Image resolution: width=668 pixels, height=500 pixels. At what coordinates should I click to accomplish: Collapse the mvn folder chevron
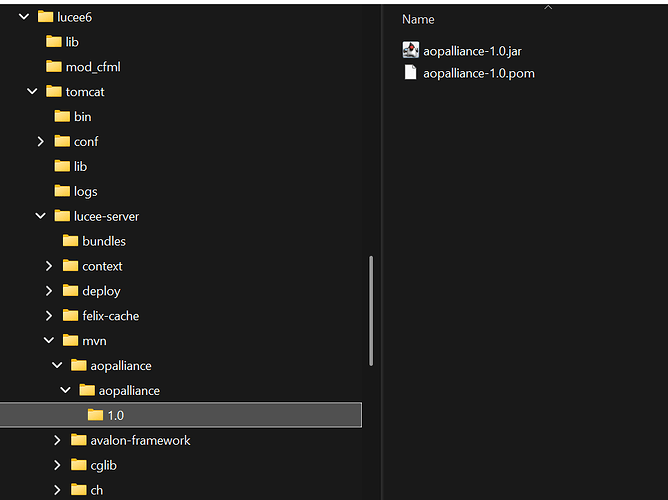tap(49, 340)
